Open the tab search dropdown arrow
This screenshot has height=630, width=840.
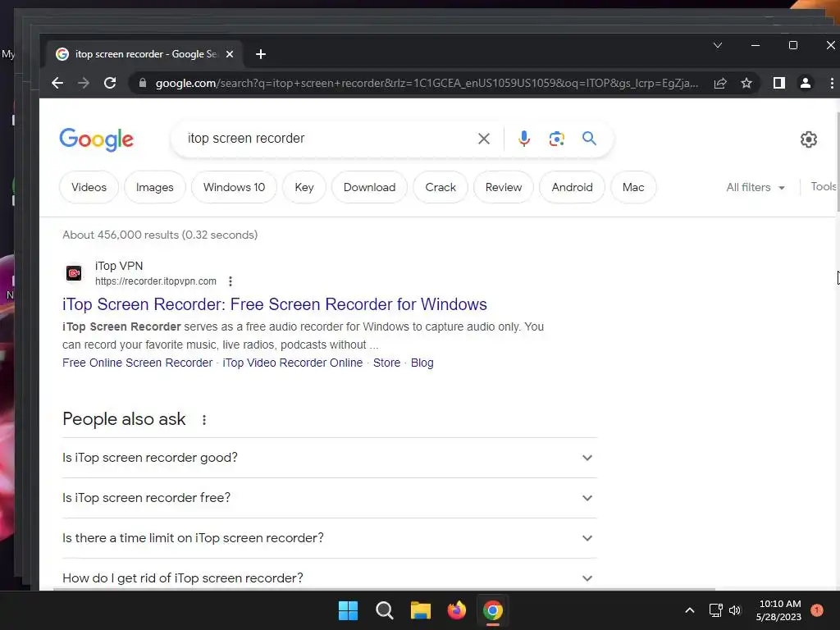click(x=718, y=46)
